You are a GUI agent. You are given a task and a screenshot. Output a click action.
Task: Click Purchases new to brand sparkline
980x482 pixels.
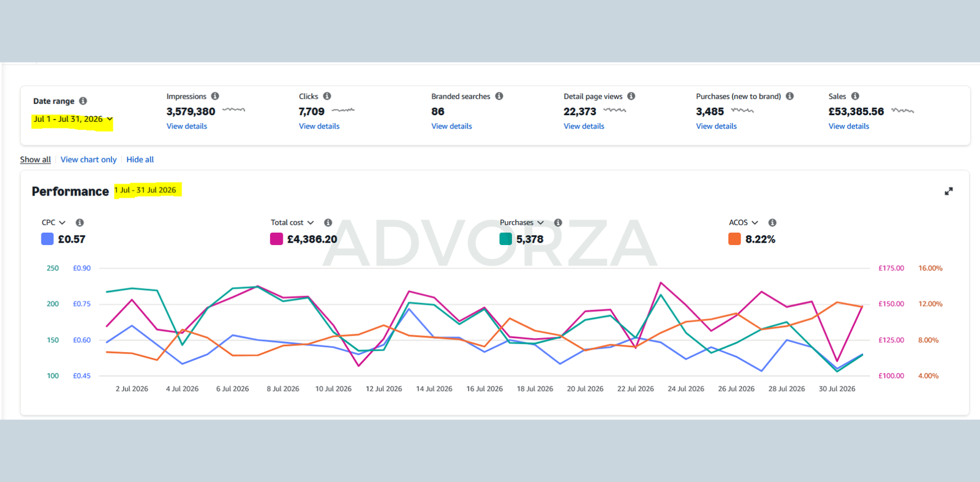(x=742, y=110)
